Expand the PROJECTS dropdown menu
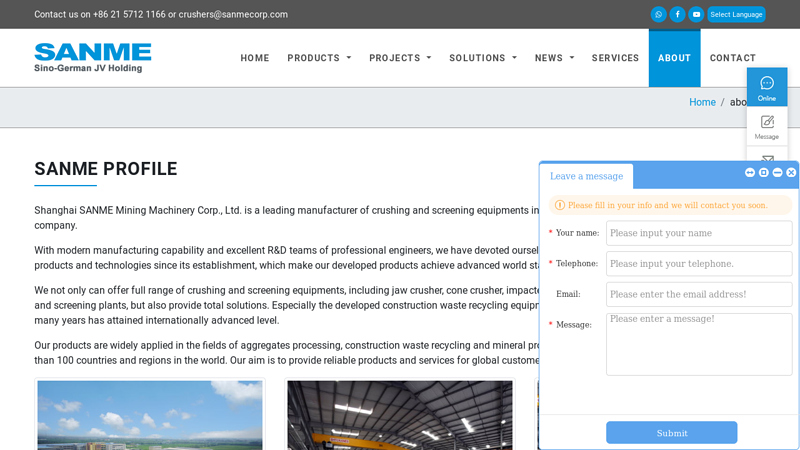800x450 pixels. point(401,58)
